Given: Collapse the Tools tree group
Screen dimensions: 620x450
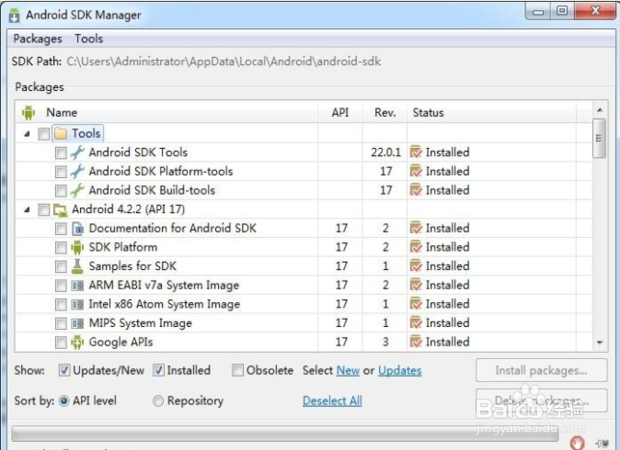Looking at the screenshot, I should 27,134.
